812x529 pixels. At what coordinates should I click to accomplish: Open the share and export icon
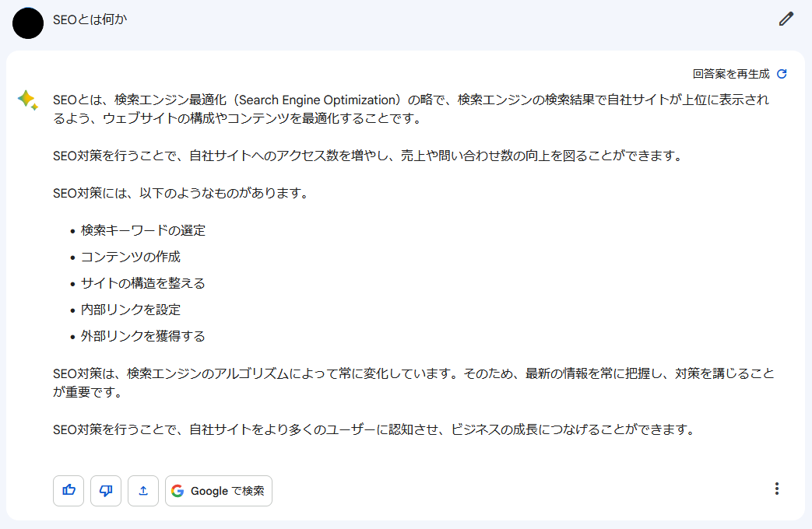tap(143, 491)
